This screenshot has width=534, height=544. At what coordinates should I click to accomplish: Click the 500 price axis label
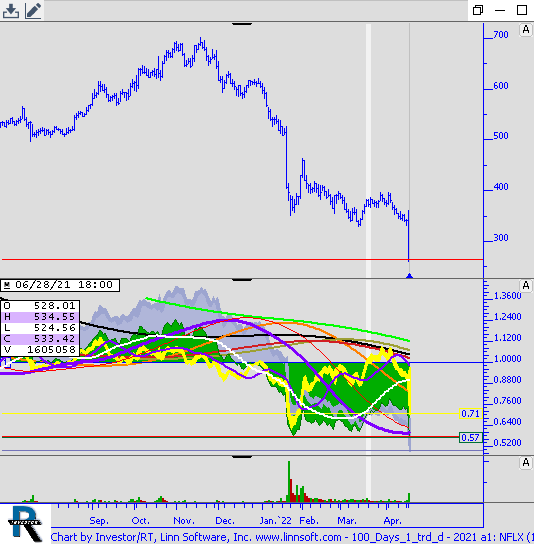[501, 136]
